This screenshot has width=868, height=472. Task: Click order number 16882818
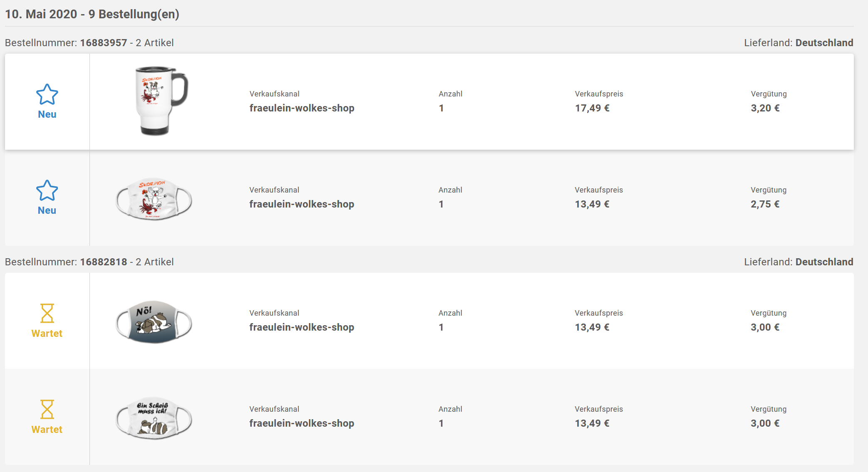pyautogui.click(x=103, y=262)
